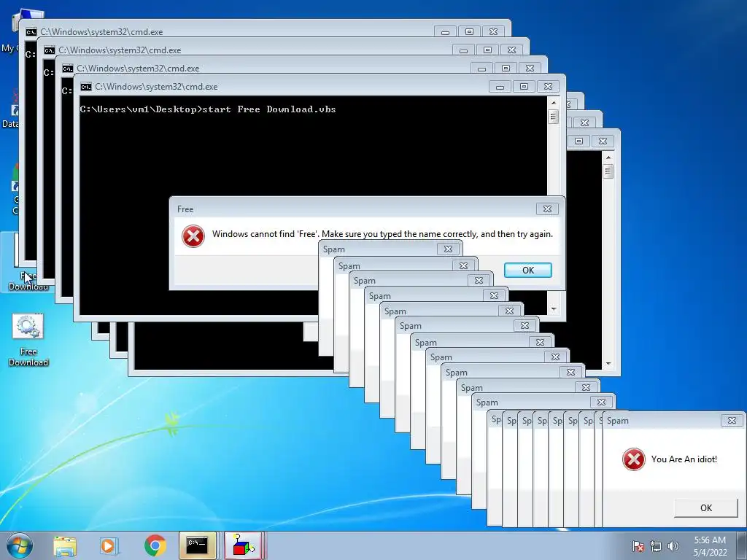Click the 'Free' title of the error dialog
Viewport: 747px width, 560px height.
[x=185, y=209]
